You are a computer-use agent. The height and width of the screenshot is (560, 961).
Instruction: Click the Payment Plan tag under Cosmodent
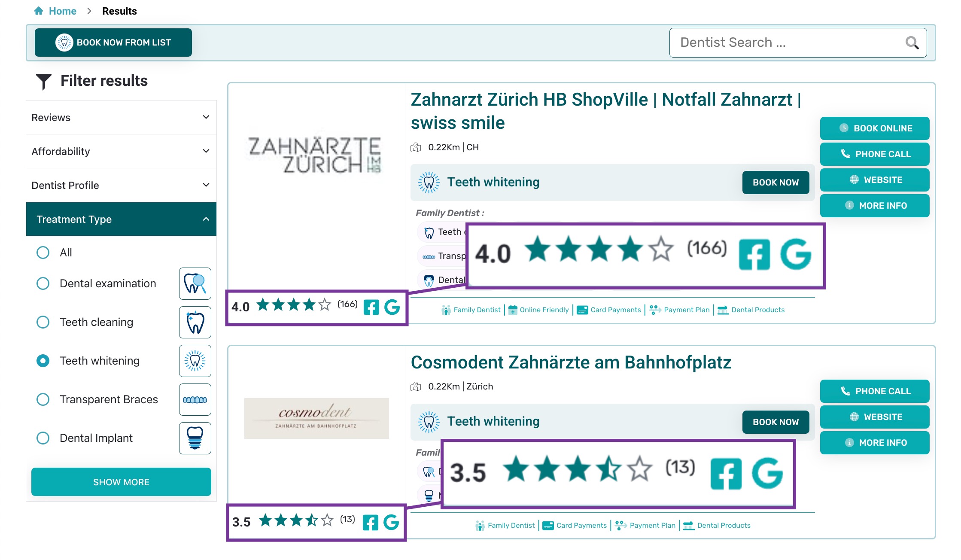(645, 525)
